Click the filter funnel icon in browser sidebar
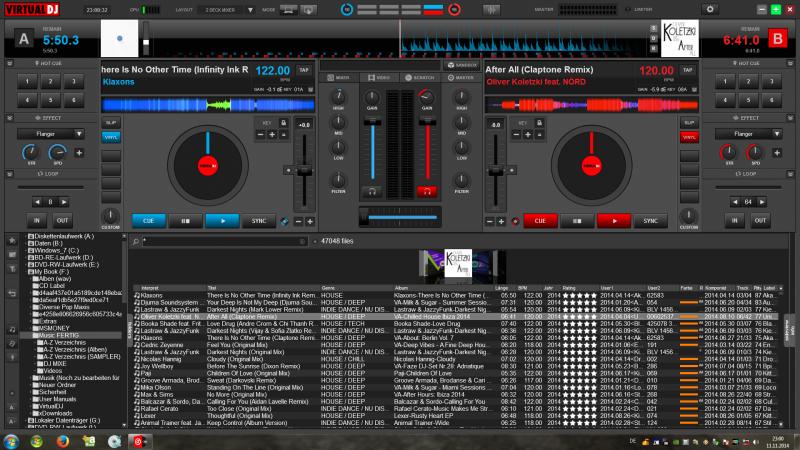This screenshot has width=800, height=450. [x=12, y=268]
